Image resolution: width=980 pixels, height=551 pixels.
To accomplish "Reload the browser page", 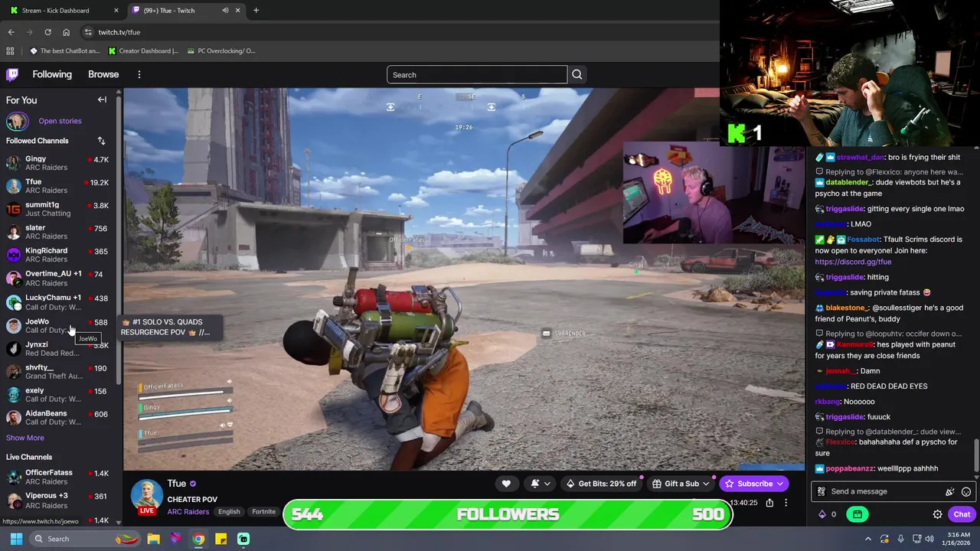I will [x=47, y=32].
